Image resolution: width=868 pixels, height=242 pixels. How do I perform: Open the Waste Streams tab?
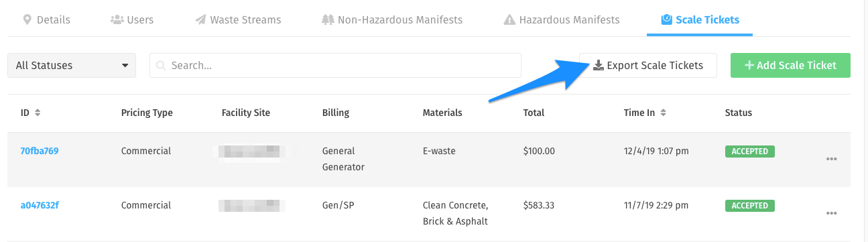click(239, 19)
